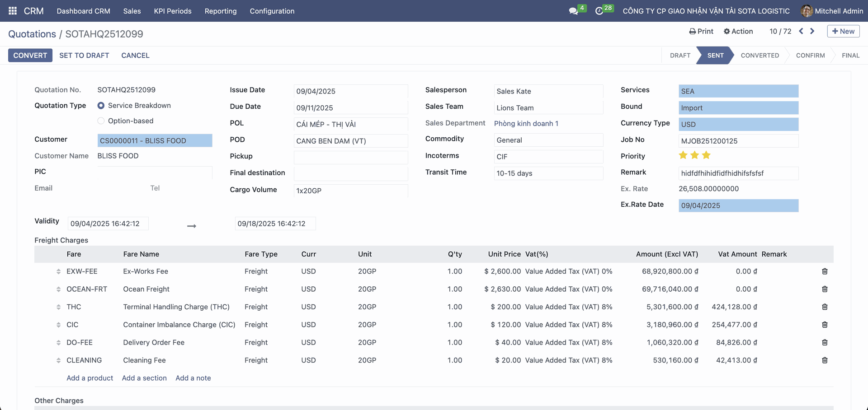Delete the THC charge line

(x=825, y=307)
